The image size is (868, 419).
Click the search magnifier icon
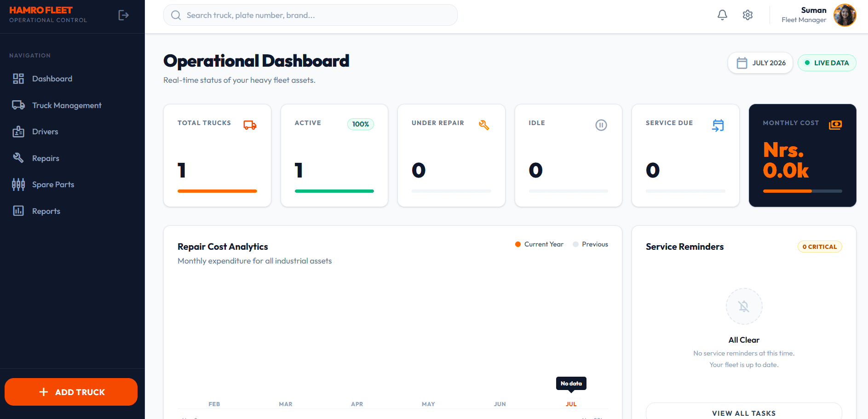(176, 15)
